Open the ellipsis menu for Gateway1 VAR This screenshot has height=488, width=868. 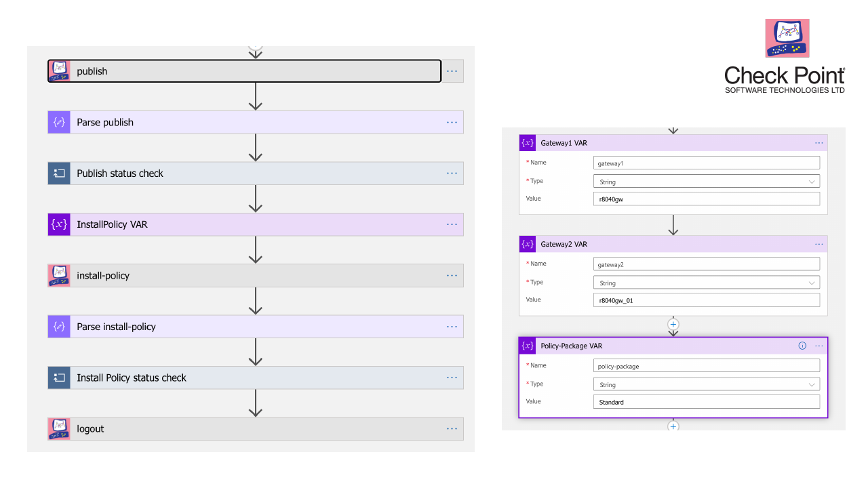pyautogui.click(x=818, y=143)
